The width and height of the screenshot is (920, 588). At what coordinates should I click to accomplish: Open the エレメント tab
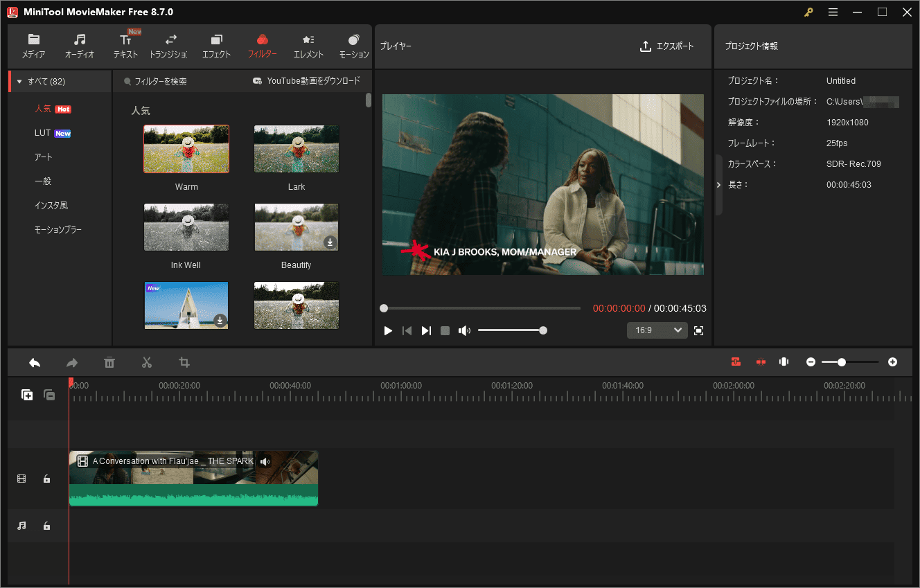[308, 46]
